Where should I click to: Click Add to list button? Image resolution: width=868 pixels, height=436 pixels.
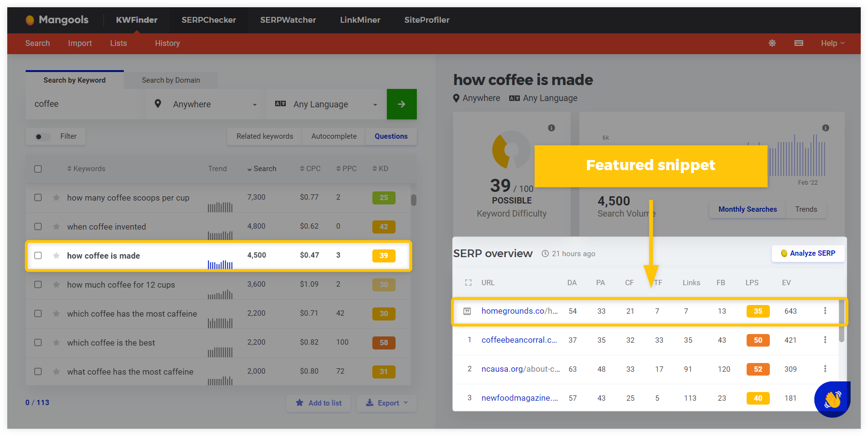tap(319, 403)
